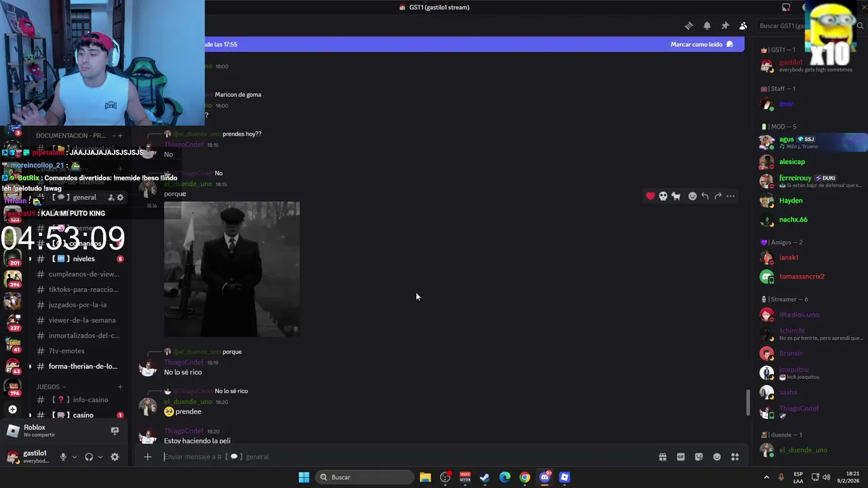Open viewer-de-la-semana channel
Image resolution: width=868 pixels, height=488 pixels.
point(81,320)
